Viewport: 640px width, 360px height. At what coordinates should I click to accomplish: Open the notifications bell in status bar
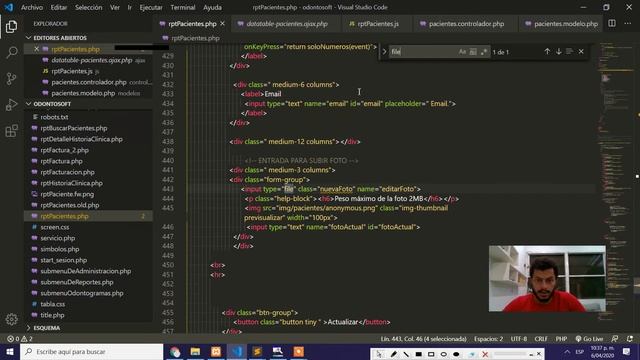click(x=630, y=339)
